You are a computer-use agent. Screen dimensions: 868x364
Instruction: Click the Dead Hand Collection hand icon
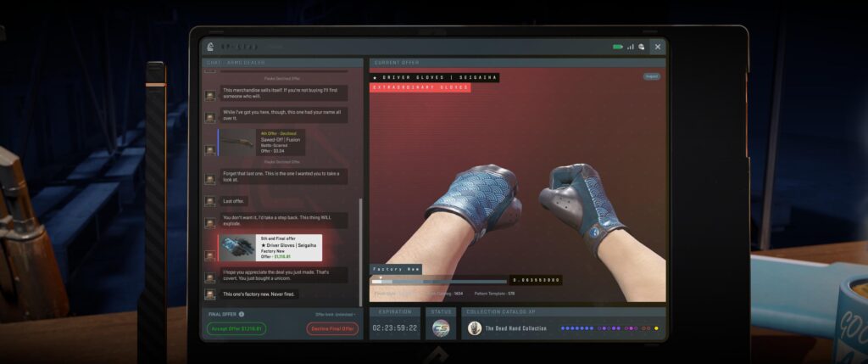(x=475, y=328)
